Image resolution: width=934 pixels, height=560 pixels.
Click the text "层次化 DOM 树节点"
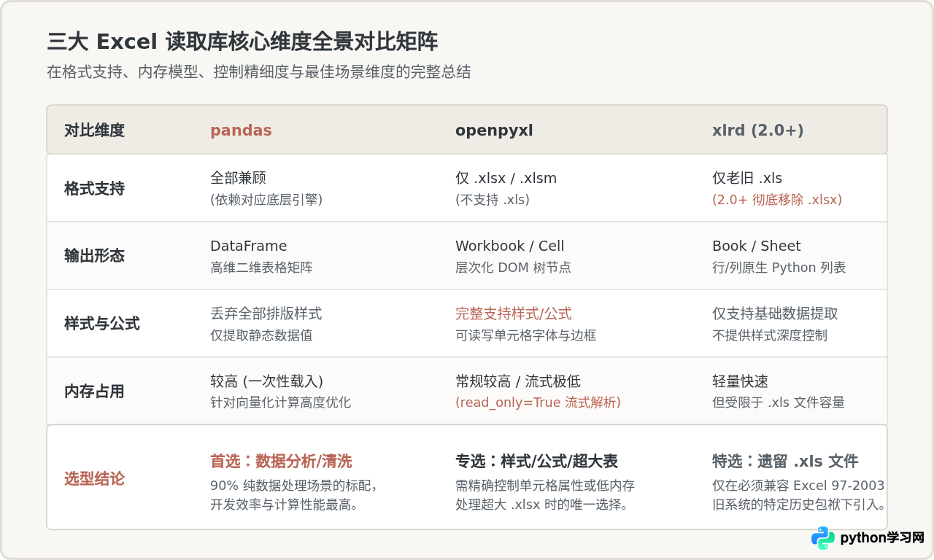[513, 268]
